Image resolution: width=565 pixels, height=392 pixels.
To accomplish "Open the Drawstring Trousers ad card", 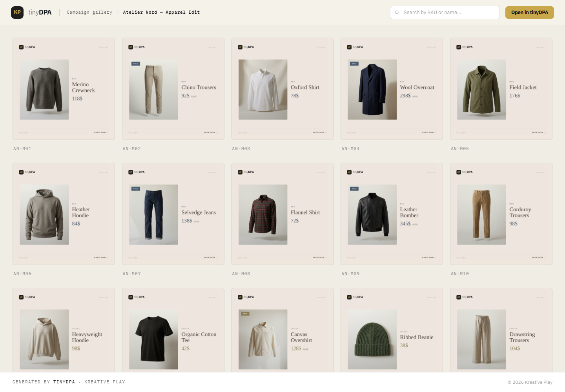I will coord(501,330).
